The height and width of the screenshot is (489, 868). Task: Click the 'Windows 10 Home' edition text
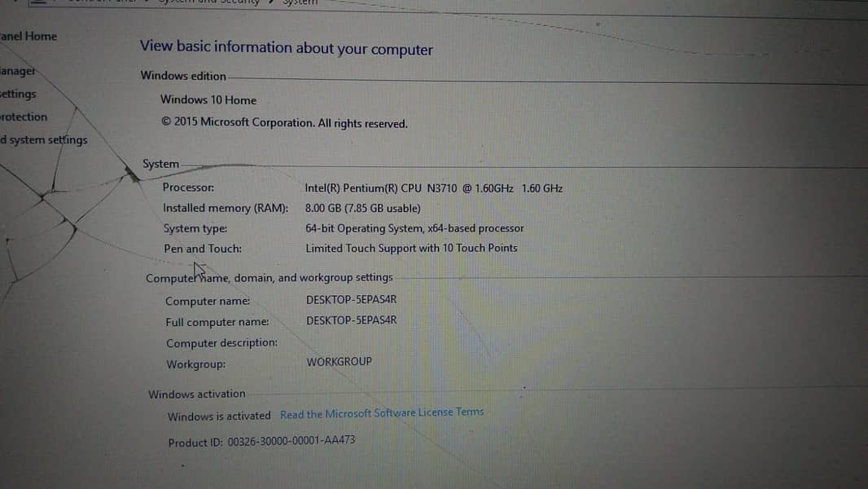(x=208, y=100)
